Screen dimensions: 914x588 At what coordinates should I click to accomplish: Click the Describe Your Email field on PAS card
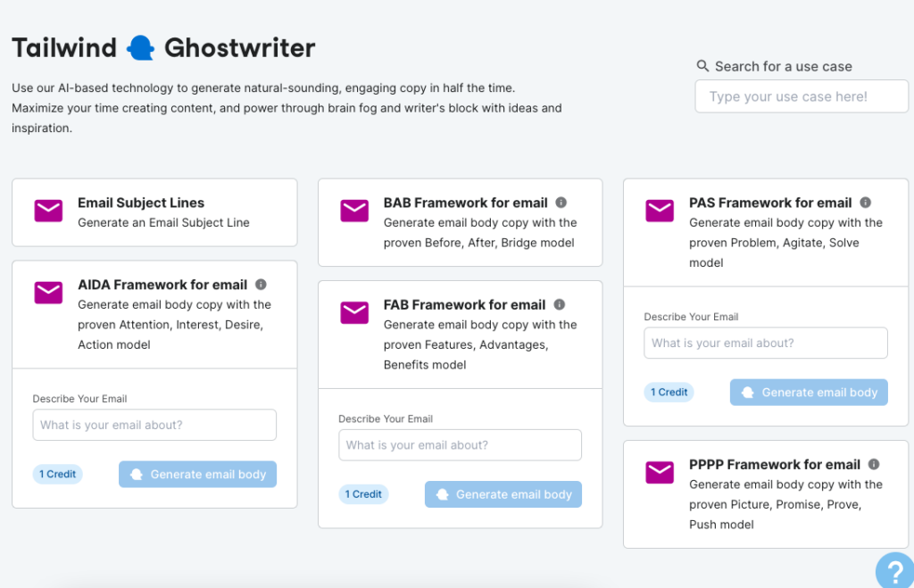pos(765,343)
